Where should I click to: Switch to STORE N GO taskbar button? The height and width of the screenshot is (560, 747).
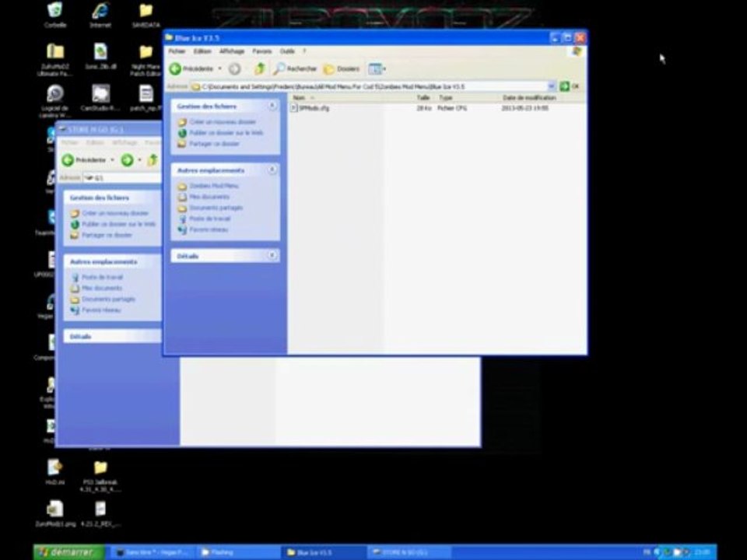coord(409,552)
